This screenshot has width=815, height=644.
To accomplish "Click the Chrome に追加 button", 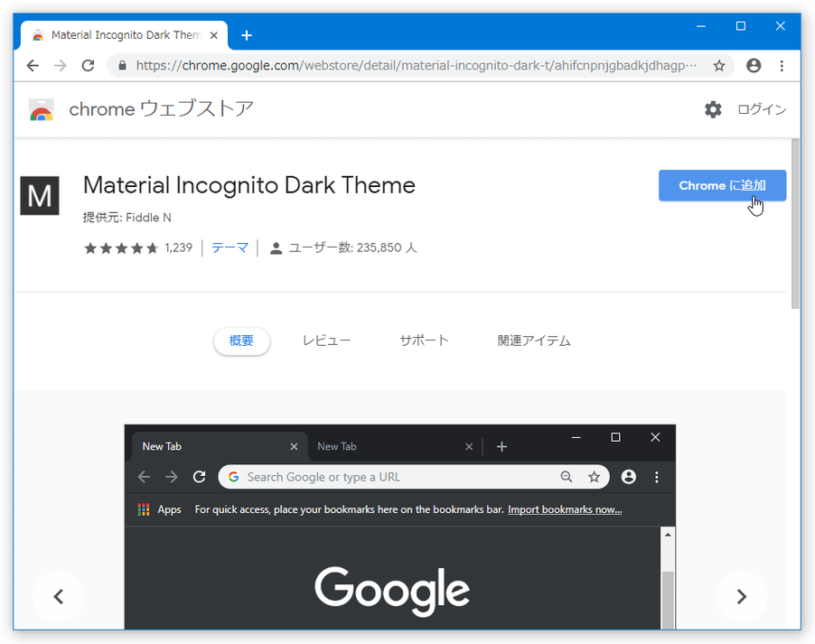I will [x=723, y=185].
